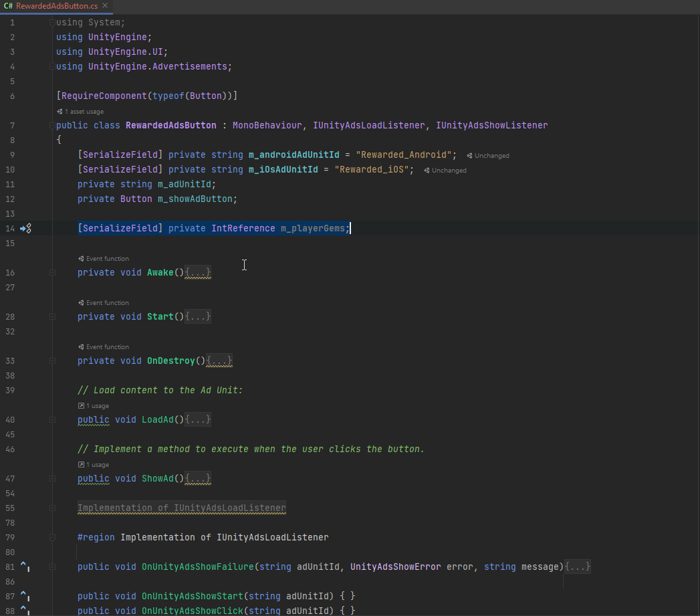Click line number 7 in the gutter
The image size is (700, 616).
[x=12, y=126]
